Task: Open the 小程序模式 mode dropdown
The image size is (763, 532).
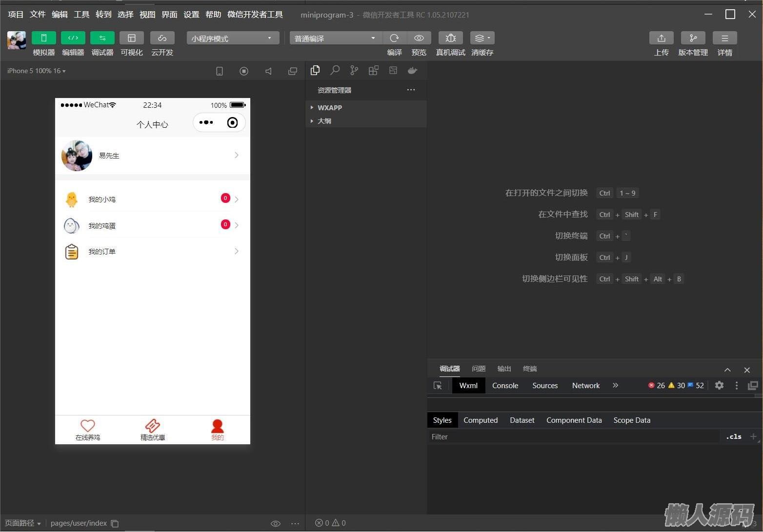Action: (x=233, y=38)
